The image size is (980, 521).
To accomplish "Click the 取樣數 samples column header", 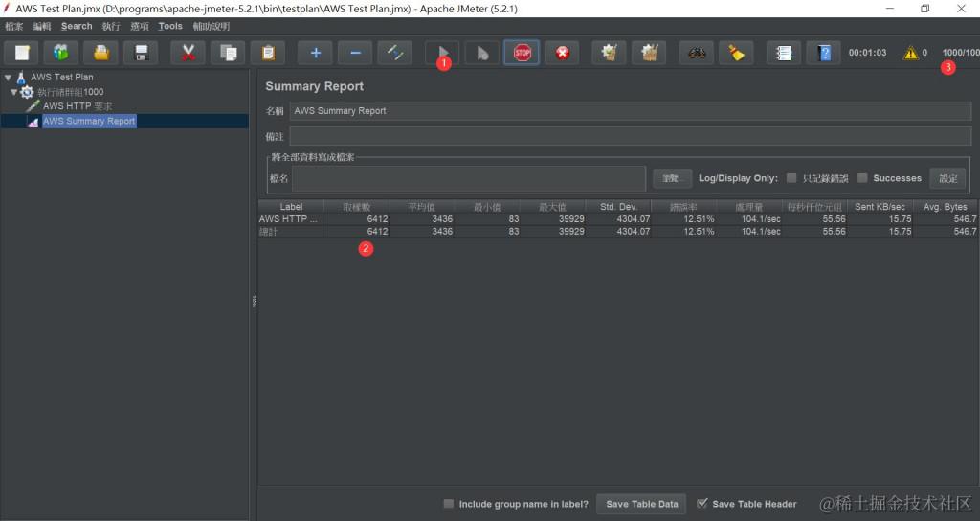I will click(356, 207).
